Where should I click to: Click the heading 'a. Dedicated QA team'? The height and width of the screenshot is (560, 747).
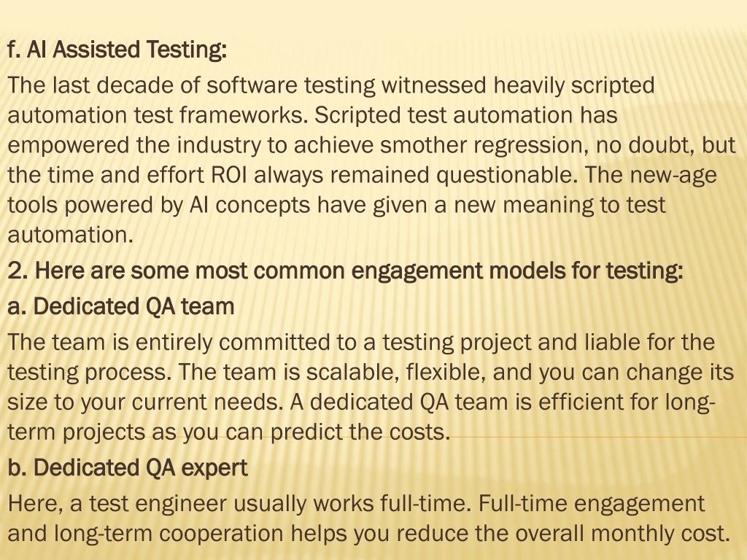click(x=121, y=306)
